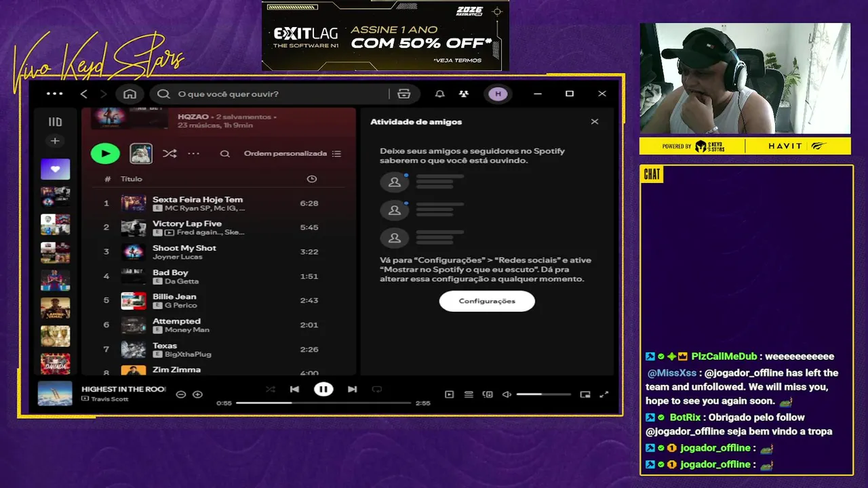This screenshot has width=868, height=488.
Task: Toggle shuffle in the player bar
Action: pyautogui.click(x=270, y=389)
